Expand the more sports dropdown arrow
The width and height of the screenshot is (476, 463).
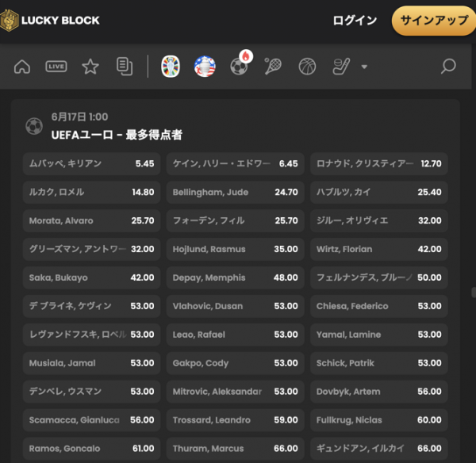coord(364,67)
